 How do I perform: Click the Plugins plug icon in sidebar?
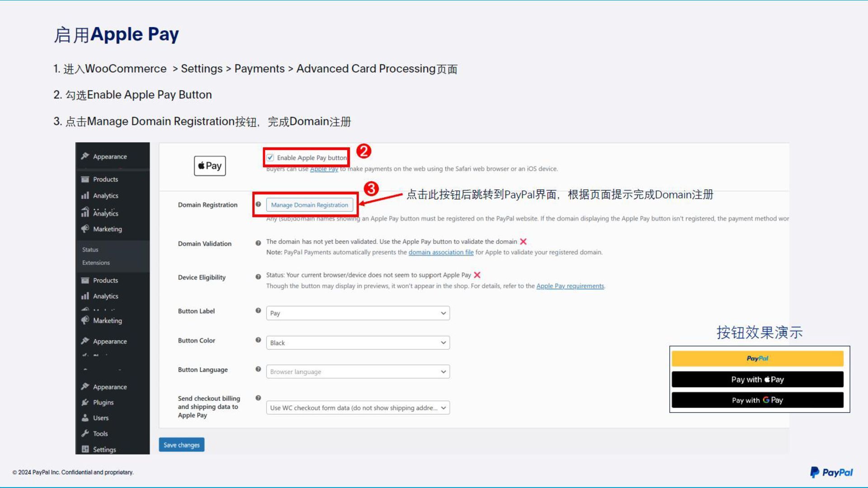point(85,402)
